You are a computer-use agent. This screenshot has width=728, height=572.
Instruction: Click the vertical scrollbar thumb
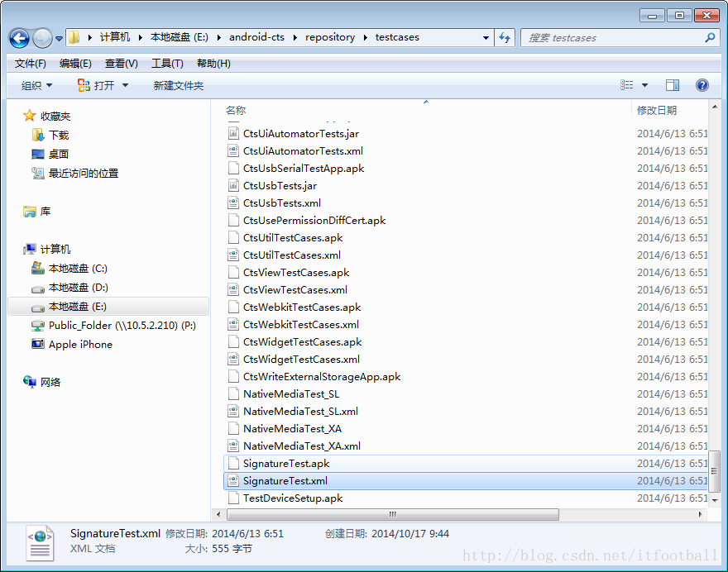click(x=715, y=471)
